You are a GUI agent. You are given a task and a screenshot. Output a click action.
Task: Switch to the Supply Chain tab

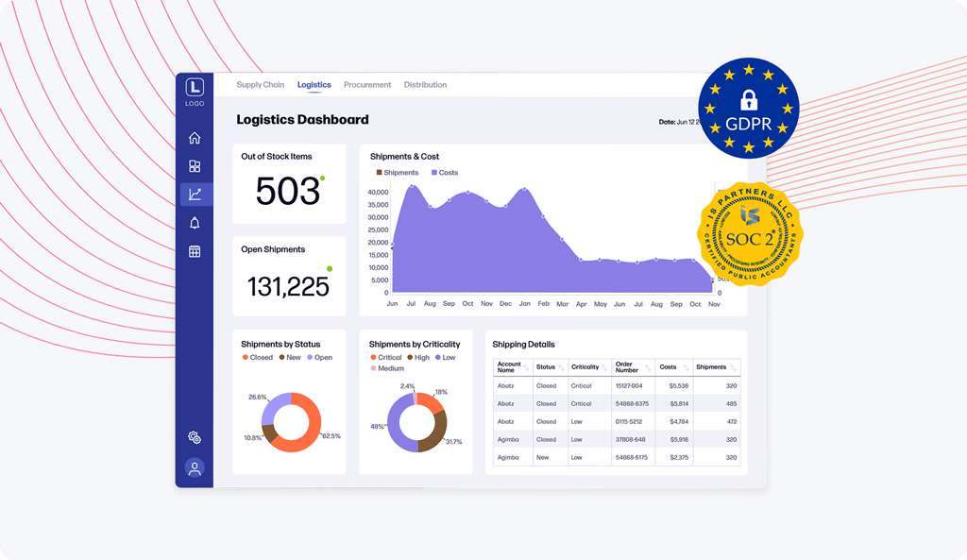[260, 85]
